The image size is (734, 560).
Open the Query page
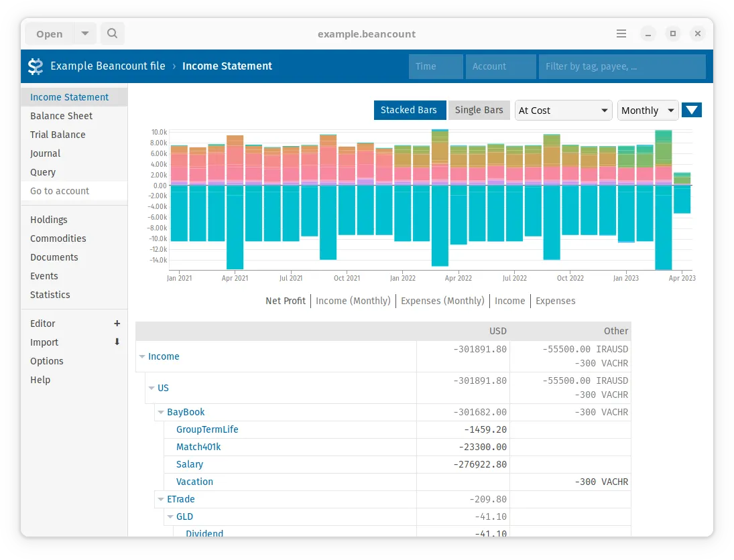[x=74, y=172]
